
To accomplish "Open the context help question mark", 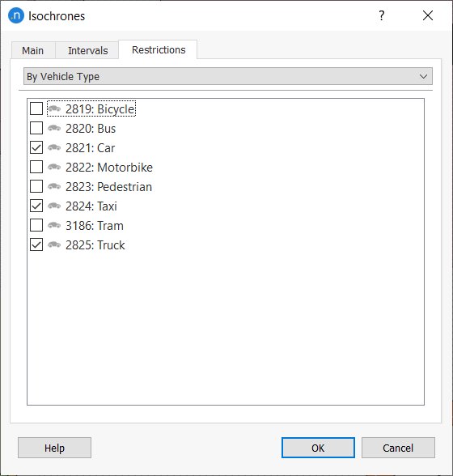I will click(x=381, y=15).
